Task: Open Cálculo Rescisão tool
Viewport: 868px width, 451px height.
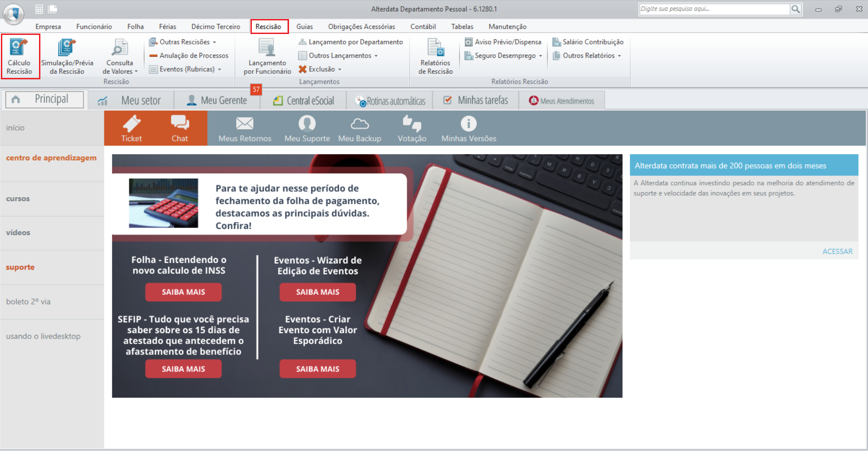Action: click(20, 57)
